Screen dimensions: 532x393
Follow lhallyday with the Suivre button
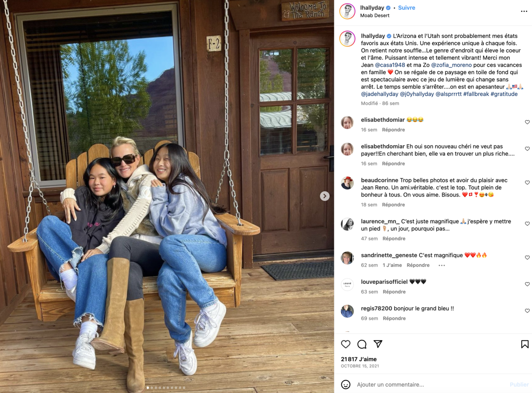(x=407, y=8)
